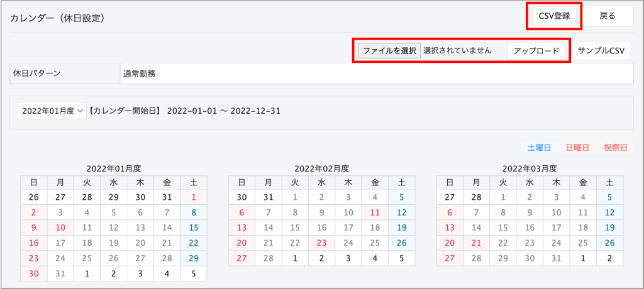Screen dimensions: 644x289
Task: Toggle January 1 holiday in 2022年01月度 calendar
Action: (x=193, y=197)
